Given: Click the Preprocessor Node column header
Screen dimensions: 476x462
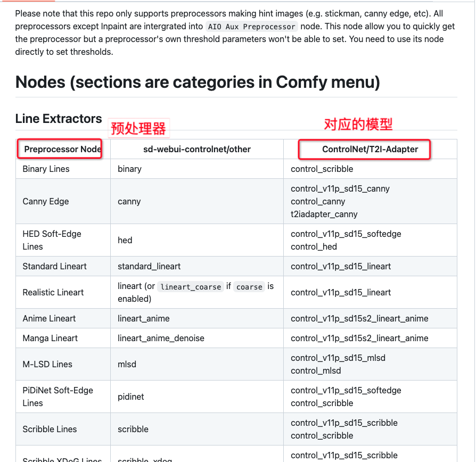Looking at the screenshot, I should click(x=62, y=149).
